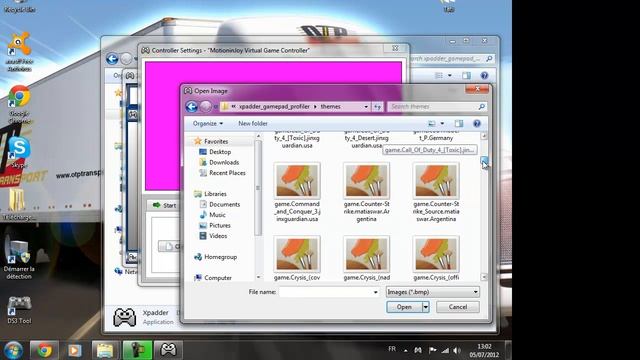
Task: Open Documents library
Action: pyautogui.click(x=224, y=204)
